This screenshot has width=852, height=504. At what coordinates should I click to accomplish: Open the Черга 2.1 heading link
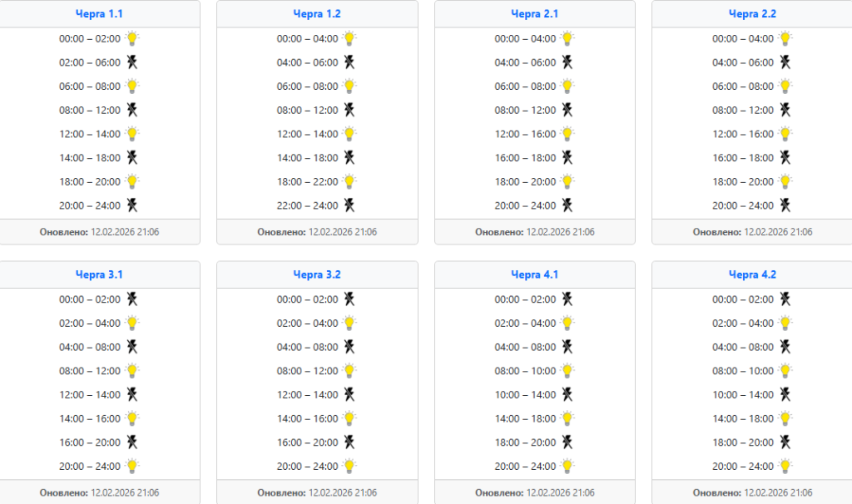coord(535,13)
